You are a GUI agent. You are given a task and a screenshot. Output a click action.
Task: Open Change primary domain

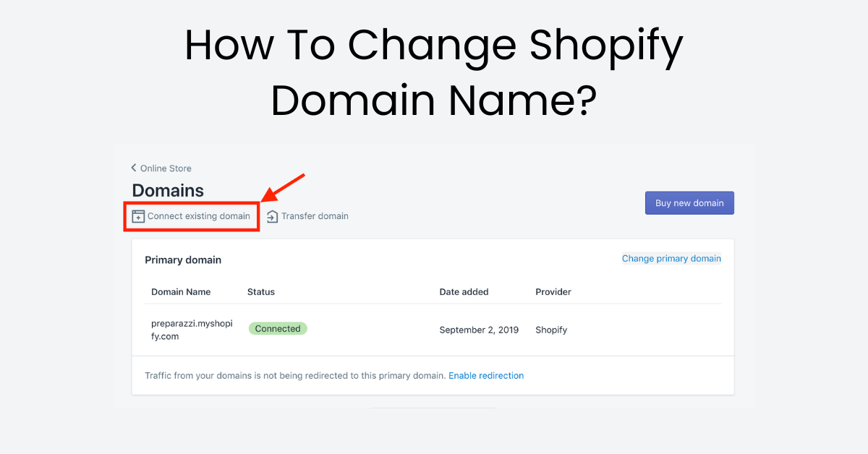671,258
